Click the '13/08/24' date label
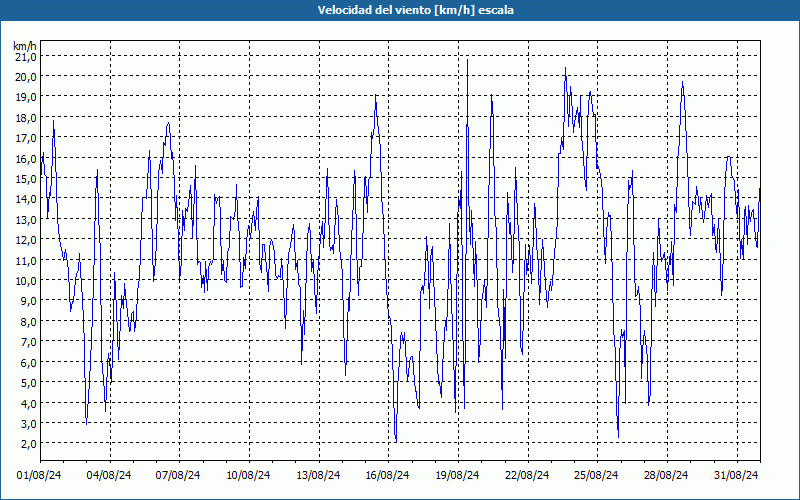This screenshot has width=800, height=500. pyautogui.click(x=318, y=476)
